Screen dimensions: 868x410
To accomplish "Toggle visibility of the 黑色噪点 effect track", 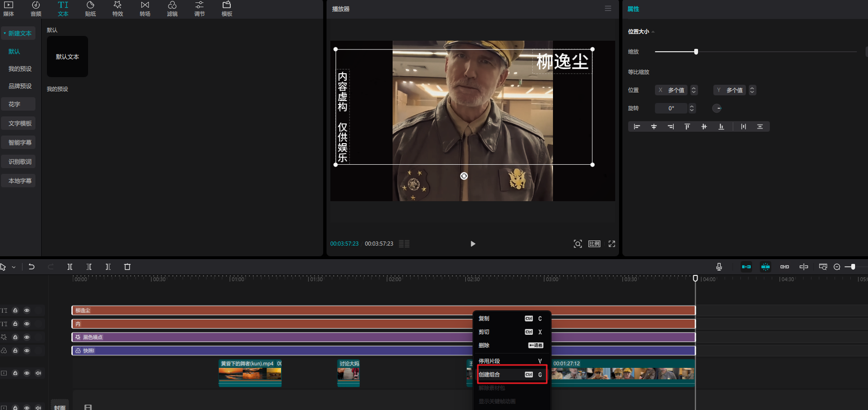I will pos(27,337).
